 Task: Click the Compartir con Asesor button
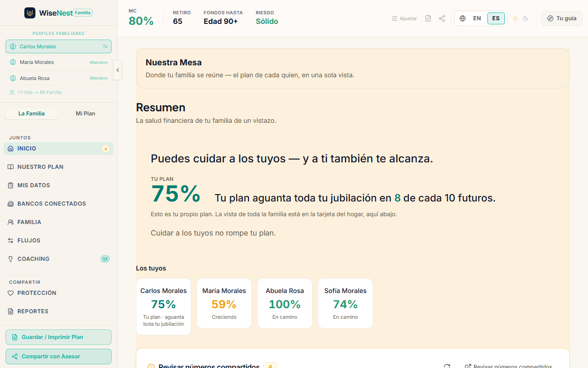(58, 356)
